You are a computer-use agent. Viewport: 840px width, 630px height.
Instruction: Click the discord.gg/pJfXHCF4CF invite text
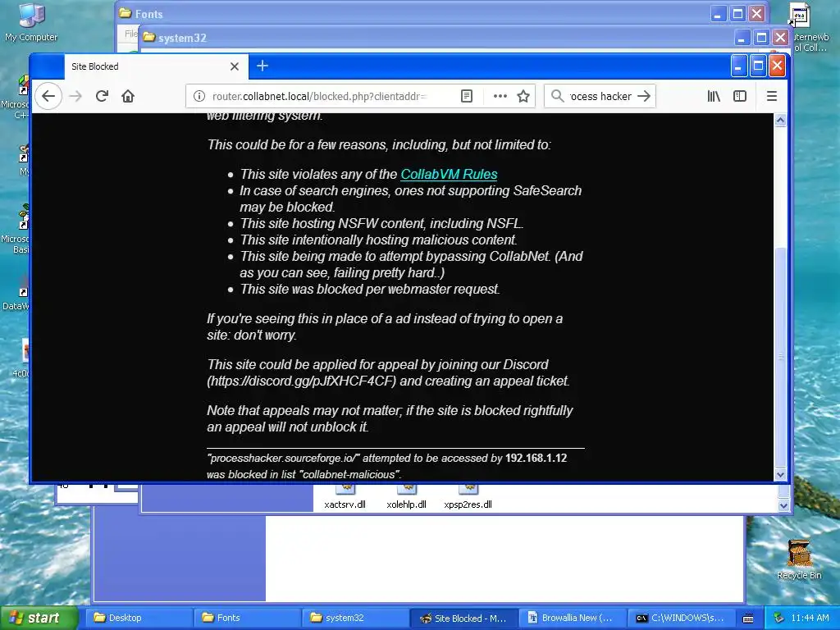click(x=302, y=381)
